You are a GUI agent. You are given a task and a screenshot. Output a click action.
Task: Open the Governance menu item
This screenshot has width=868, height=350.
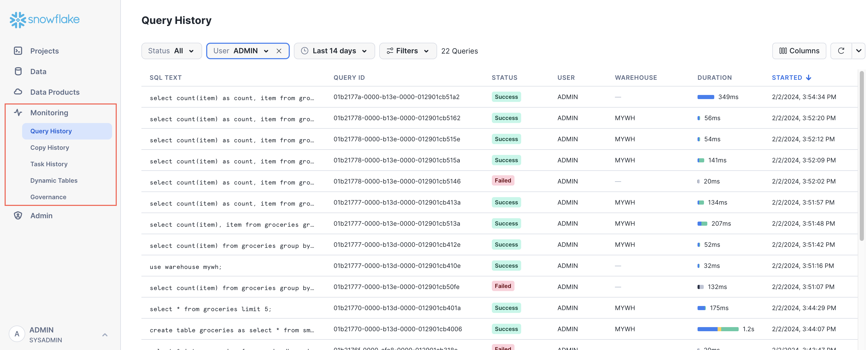click(x=48, y=197)
